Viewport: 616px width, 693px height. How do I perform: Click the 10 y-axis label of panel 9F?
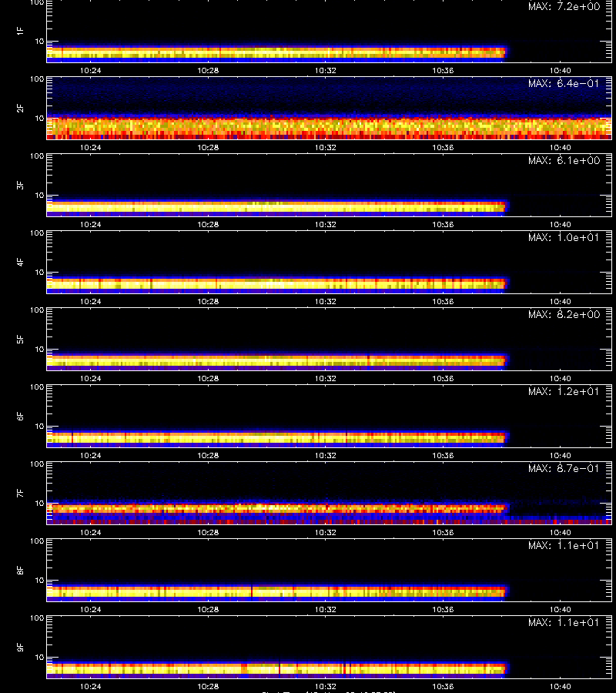[39, 658]
